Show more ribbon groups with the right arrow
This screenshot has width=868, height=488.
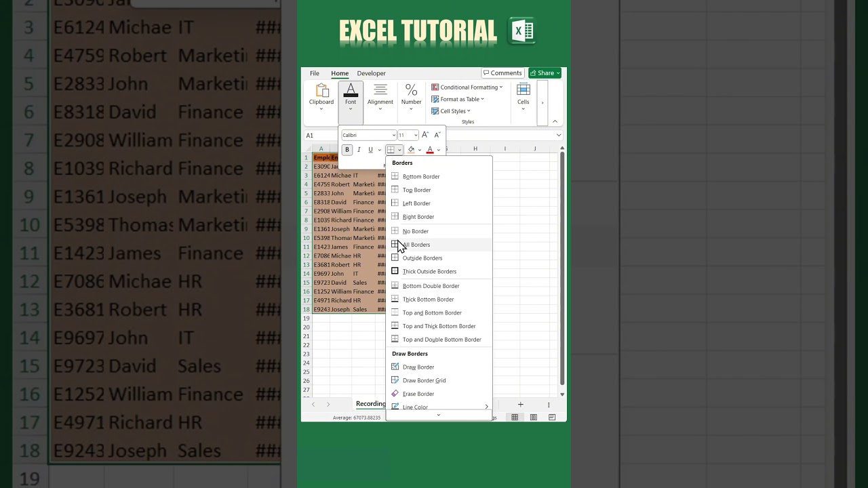[x=542, y=103]
